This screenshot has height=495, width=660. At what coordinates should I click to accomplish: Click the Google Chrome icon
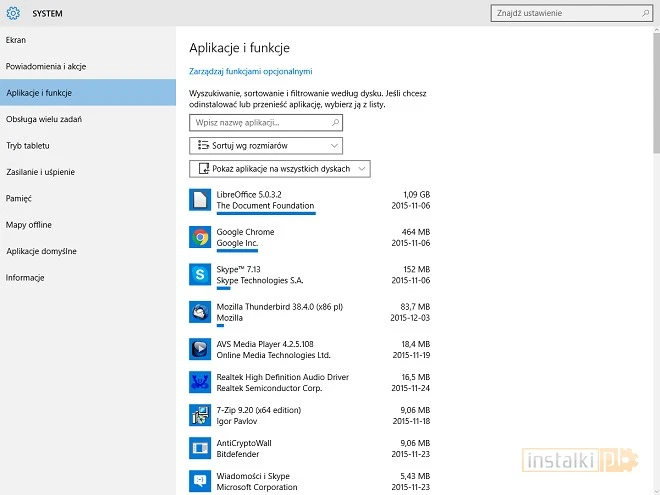(200, 237)
